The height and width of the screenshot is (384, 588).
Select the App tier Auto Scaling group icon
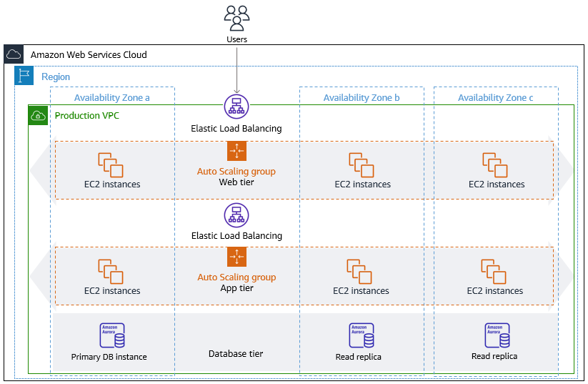(x=236, y=257)
